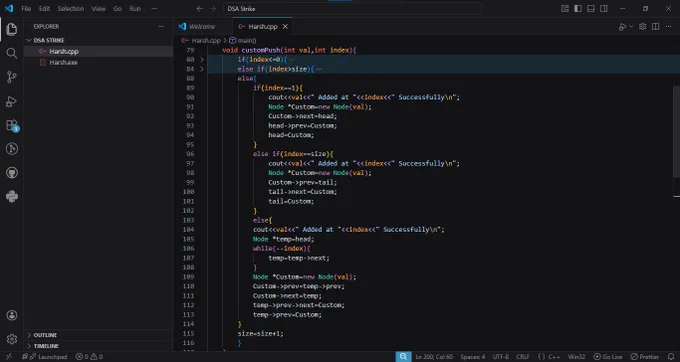Open the Accounts menu icon

(12, 315)
